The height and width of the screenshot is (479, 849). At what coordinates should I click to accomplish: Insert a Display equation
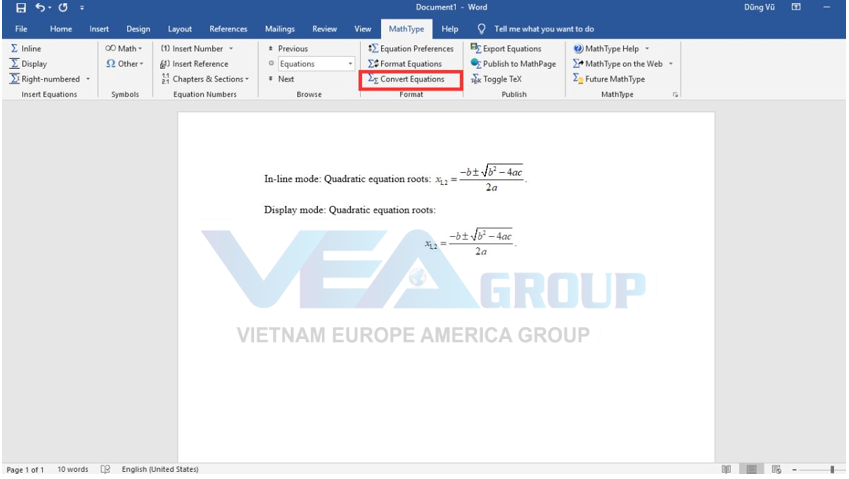(x=29, y=64)
